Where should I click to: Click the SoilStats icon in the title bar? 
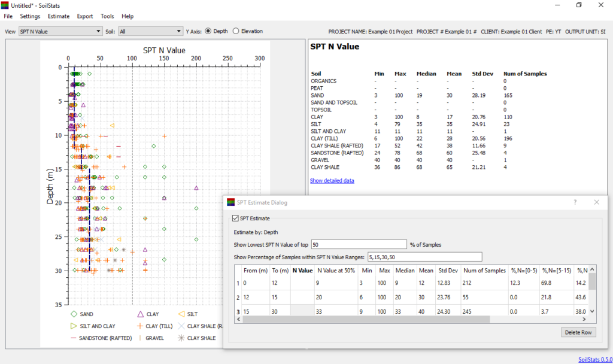coord(5,5)
